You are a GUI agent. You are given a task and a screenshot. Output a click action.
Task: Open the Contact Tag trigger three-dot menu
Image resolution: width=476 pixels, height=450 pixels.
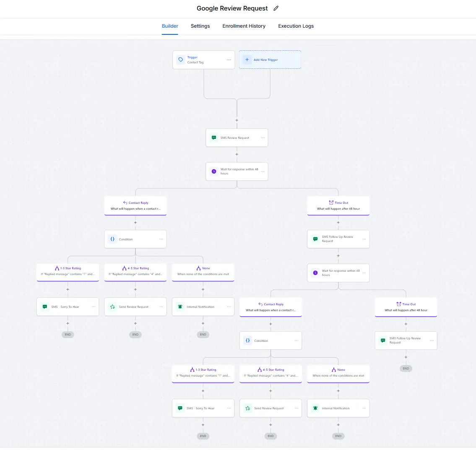(229, 60)
